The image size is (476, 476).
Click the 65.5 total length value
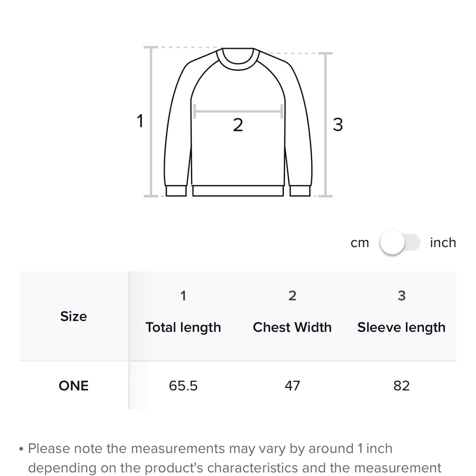[x=183, y=385]
